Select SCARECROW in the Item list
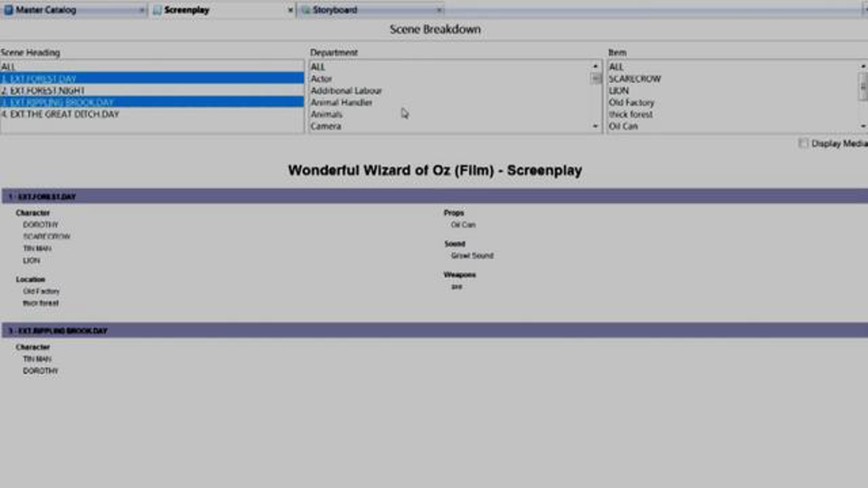 point(733,79)
